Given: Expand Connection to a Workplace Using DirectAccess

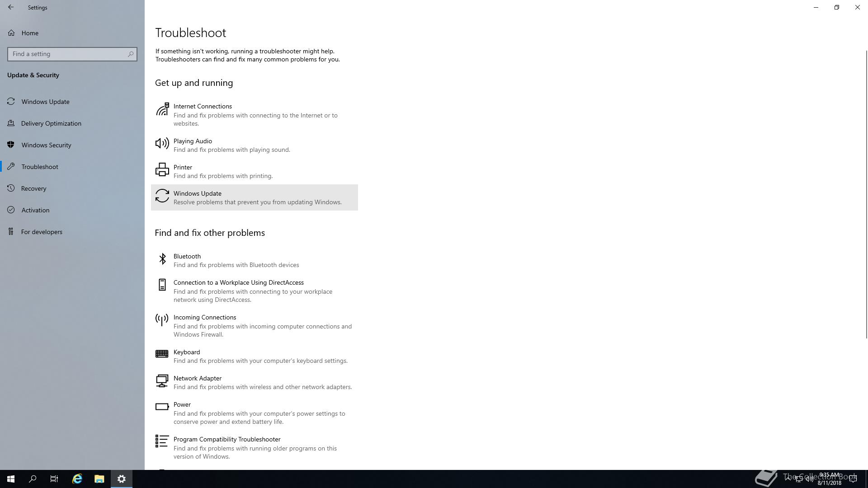Looking at the screenshot, I should pos(254,291).
